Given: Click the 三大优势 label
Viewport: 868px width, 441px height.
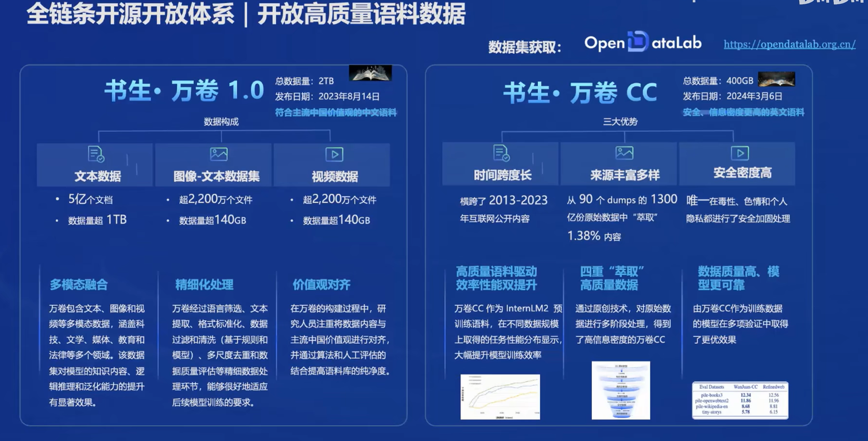Looking at the screenshot, I should click(620, 122).
